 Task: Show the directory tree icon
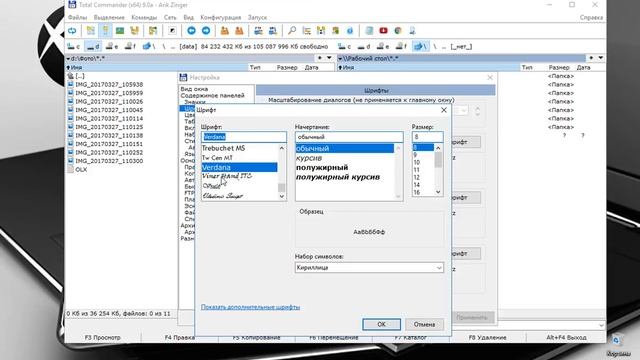(134, 31)
